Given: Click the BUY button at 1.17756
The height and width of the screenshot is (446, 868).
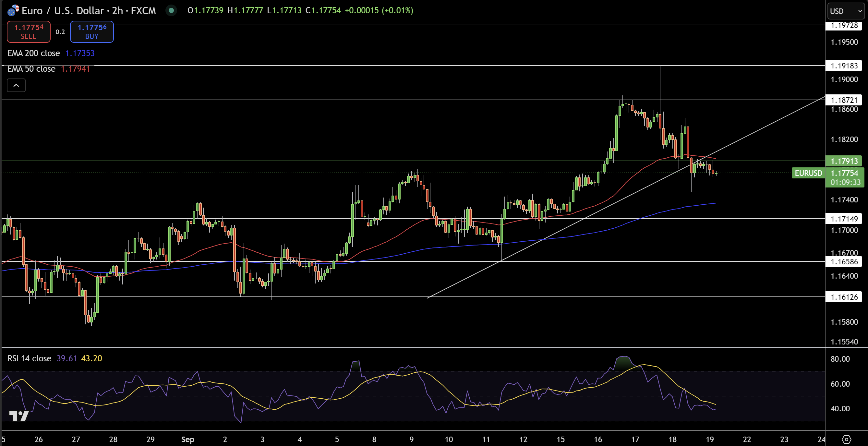Looking at the screenshot, I should [x=92, y=32].
